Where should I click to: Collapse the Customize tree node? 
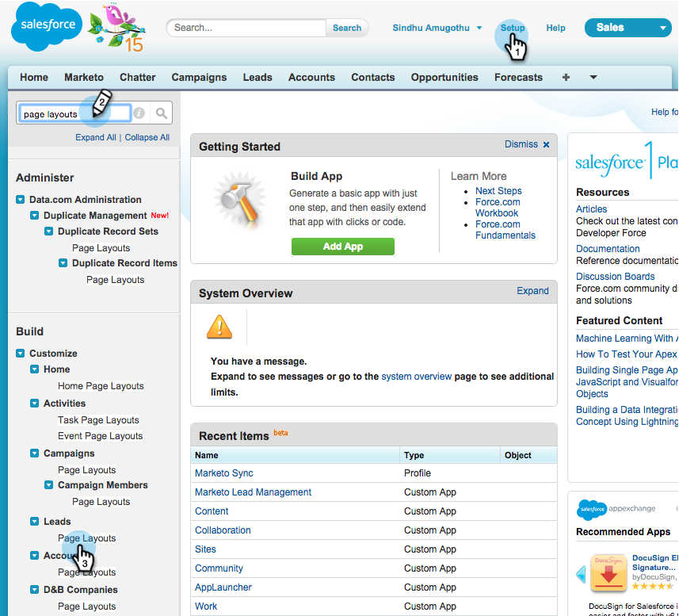point(21,354)
